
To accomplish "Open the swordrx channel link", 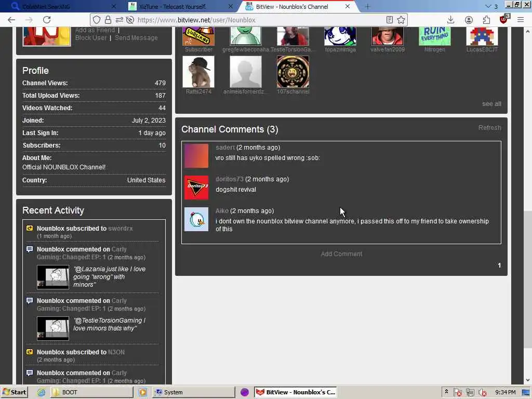I will pyautogui.click(x=121, y=229).
